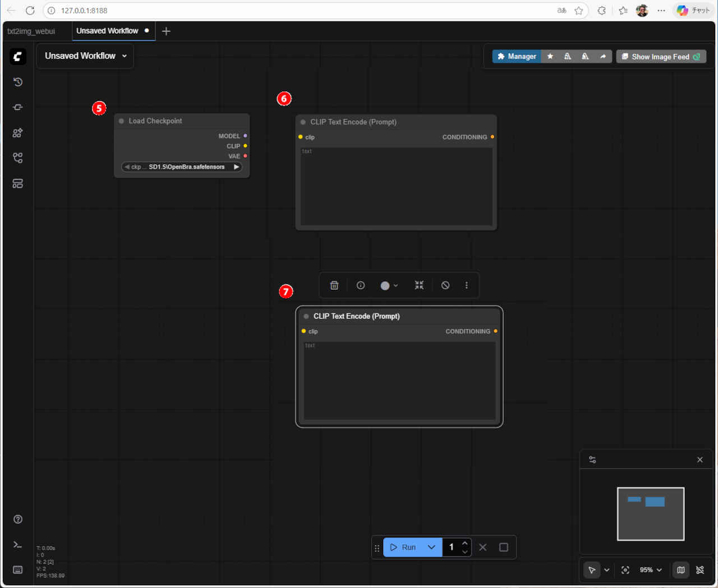Screen dimensions: 718x588
Task: Open the node library sidebar icon
Action: [x=18, y=107]
